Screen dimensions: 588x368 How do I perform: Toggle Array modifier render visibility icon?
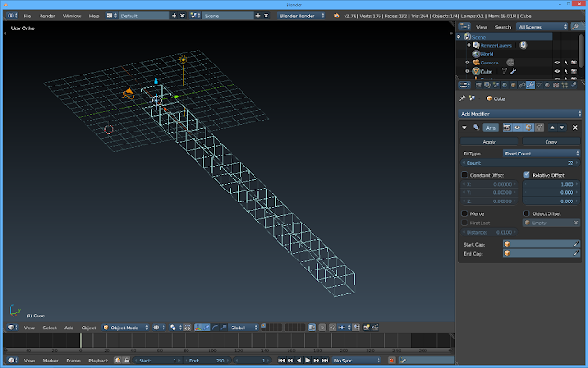coord(506,128)
